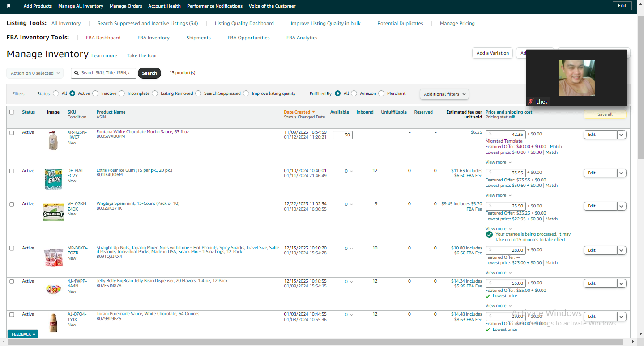Viewport: 644px width, 346px height.
Task: Open the Action on 0 selected dropdown
Action: 35,73
